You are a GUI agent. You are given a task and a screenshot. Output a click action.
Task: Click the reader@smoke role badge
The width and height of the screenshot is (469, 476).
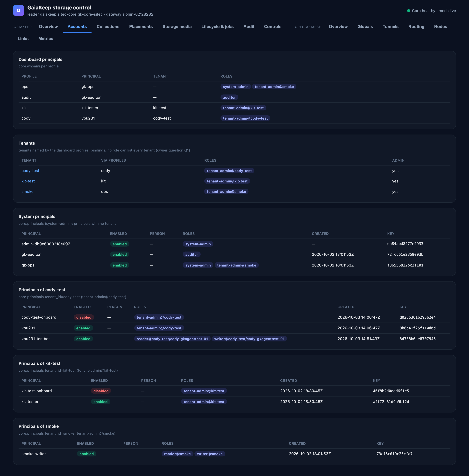[177, 454]
